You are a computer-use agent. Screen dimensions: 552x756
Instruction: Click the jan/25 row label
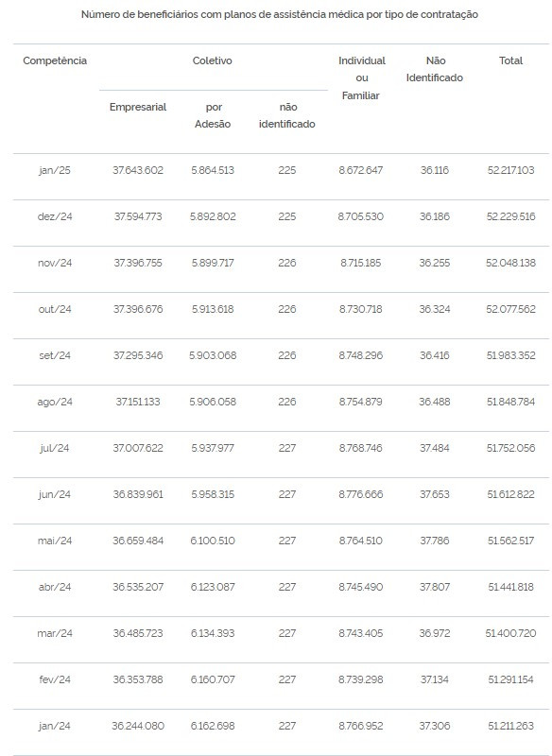pos(55,170)
